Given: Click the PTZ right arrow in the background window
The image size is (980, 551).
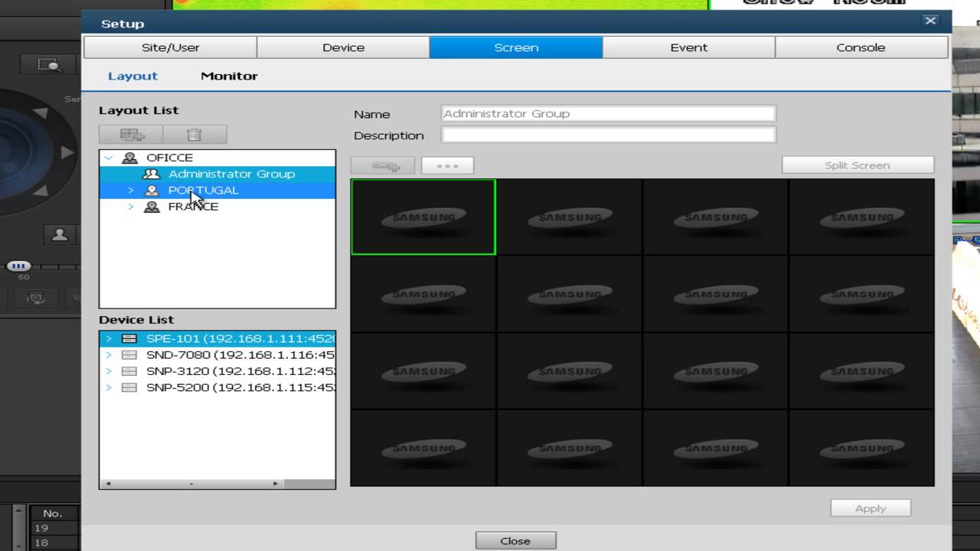Looking at the screenshot, I should (x=67, y=152).
